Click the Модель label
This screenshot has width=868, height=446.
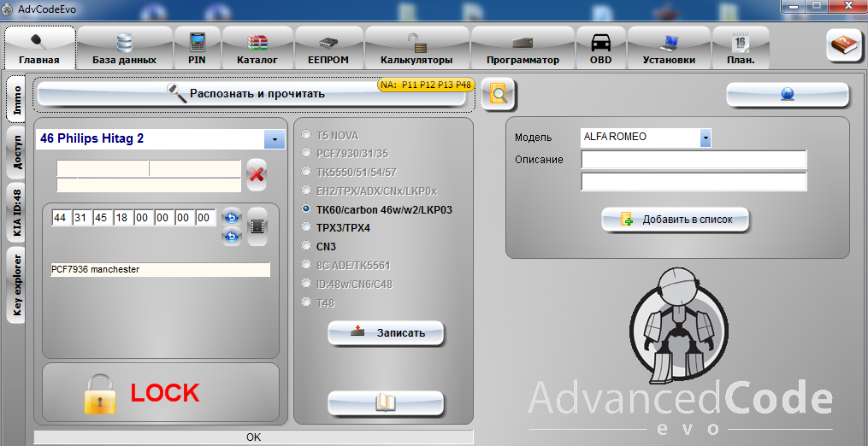[x=533, y=138]
